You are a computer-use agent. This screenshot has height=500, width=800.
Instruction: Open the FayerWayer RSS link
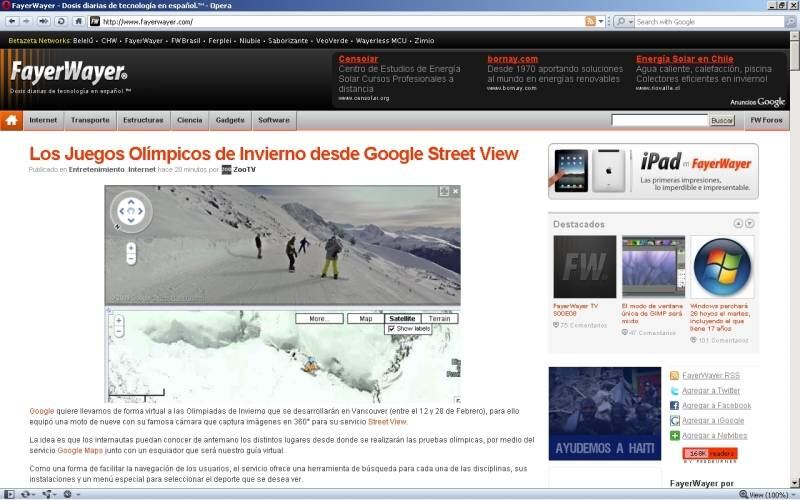tap(711, 375)
